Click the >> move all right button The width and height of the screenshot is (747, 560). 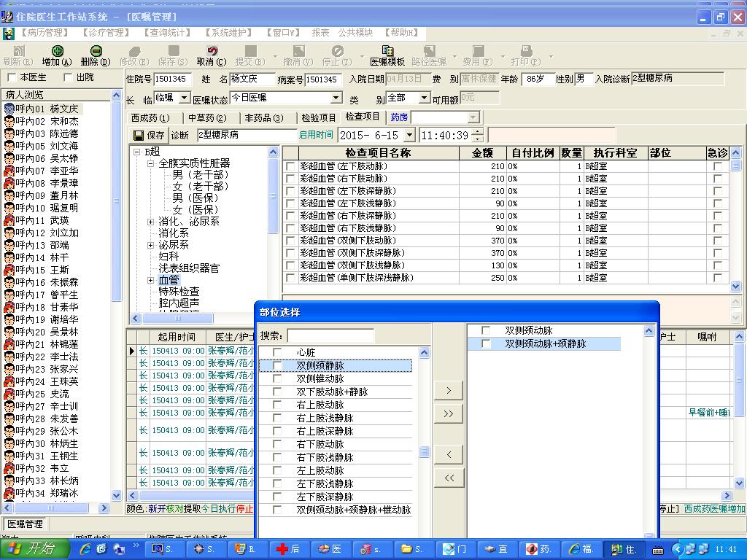click(449, 414)
